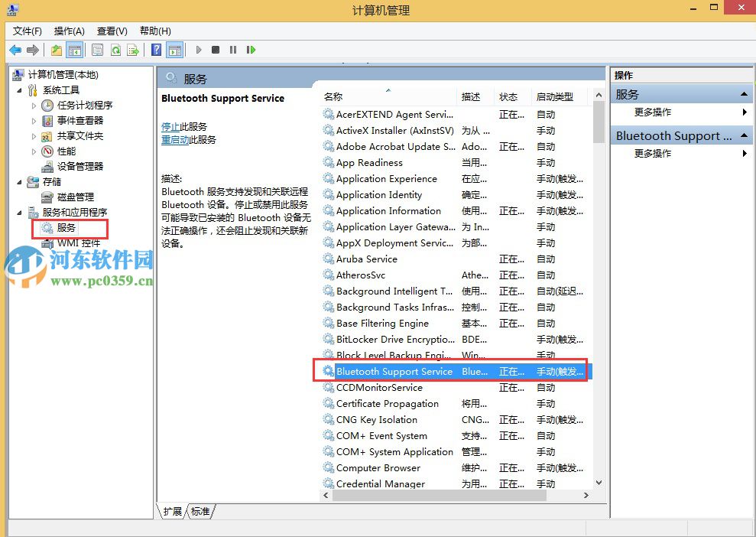Viewport: 756px width, 537px height.
Task: Switch to the 标准 tab at bottom
Action: 200,512
